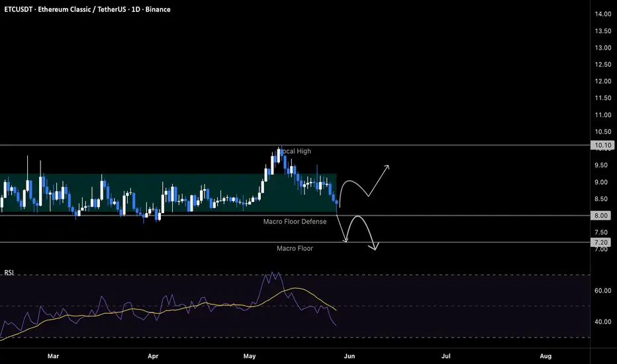Screen dimensions: 617x364
Task: Click the 13.00 price scale value
Action: pyautogui.click(x=603, y=48)
